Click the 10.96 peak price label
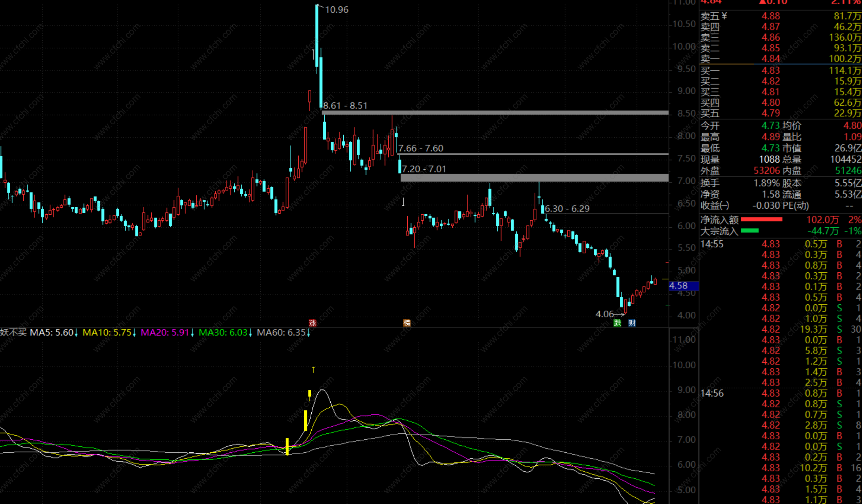This screenshot has height=504, width=862. (337, 10)
